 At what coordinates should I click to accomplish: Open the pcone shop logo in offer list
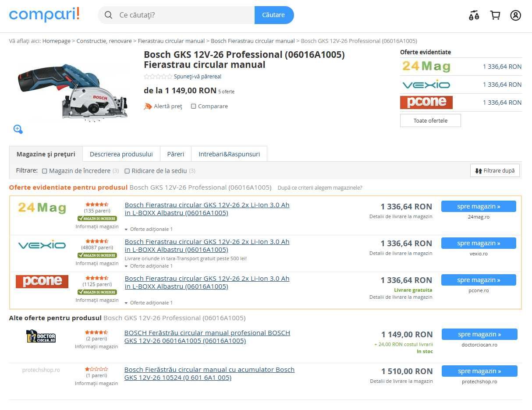click(42, 281)
